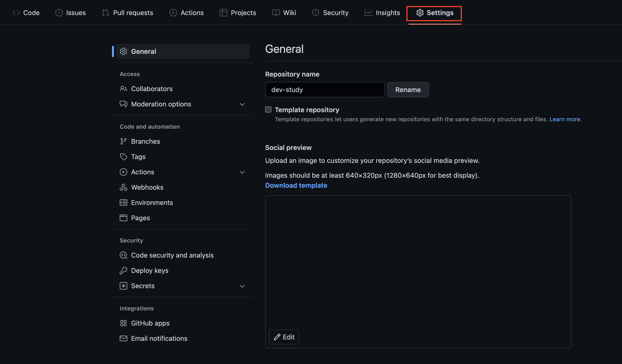Click the Branches git-branch icon
This screenshot has height=364, width=622.
tap(123, 141)
